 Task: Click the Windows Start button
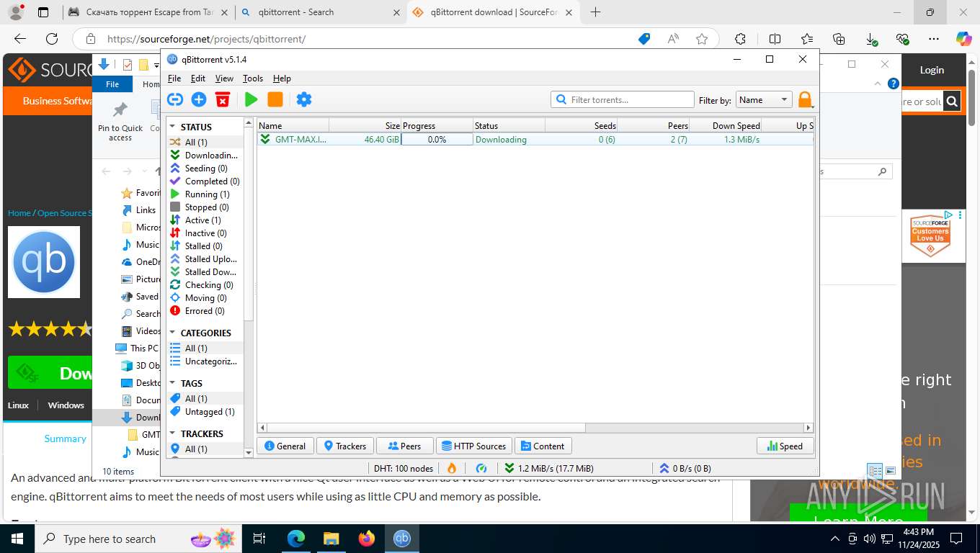[17, 539]
